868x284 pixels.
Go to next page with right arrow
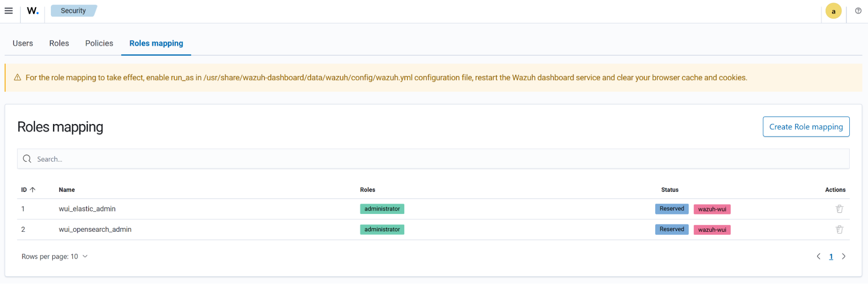843,257
